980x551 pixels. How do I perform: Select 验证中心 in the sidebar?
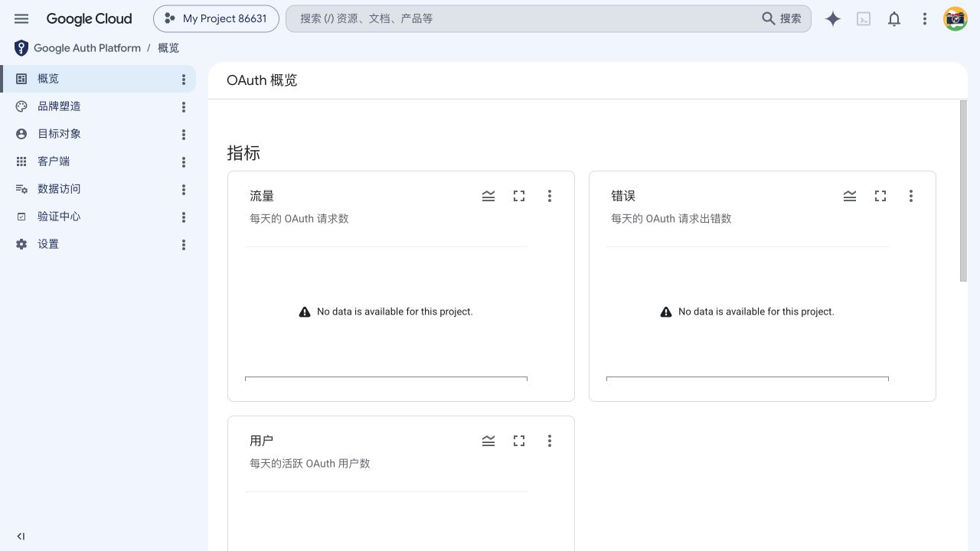tap(98, 217)
